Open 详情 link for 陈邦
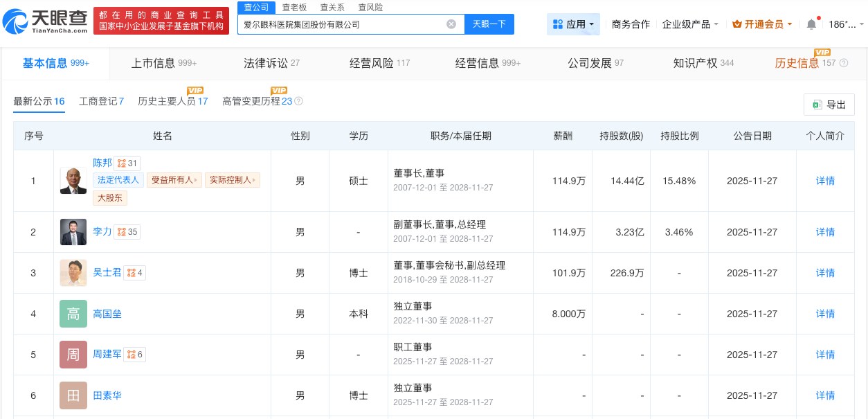Viewport: 868px width, 419px height. click(x=825, y=181)
